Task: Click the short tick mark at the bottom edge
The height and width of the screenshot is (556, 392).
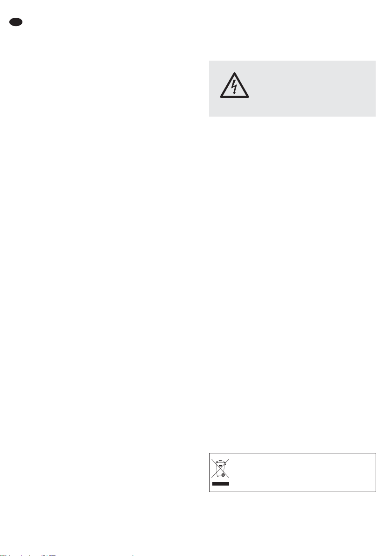Action: 133,555
